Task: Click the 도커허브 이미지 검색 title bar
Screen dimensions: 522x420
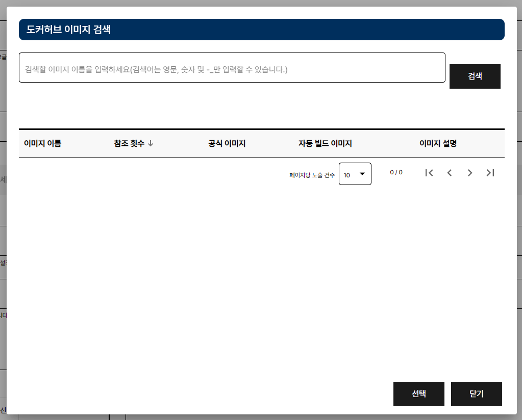Action: [261, 30]
